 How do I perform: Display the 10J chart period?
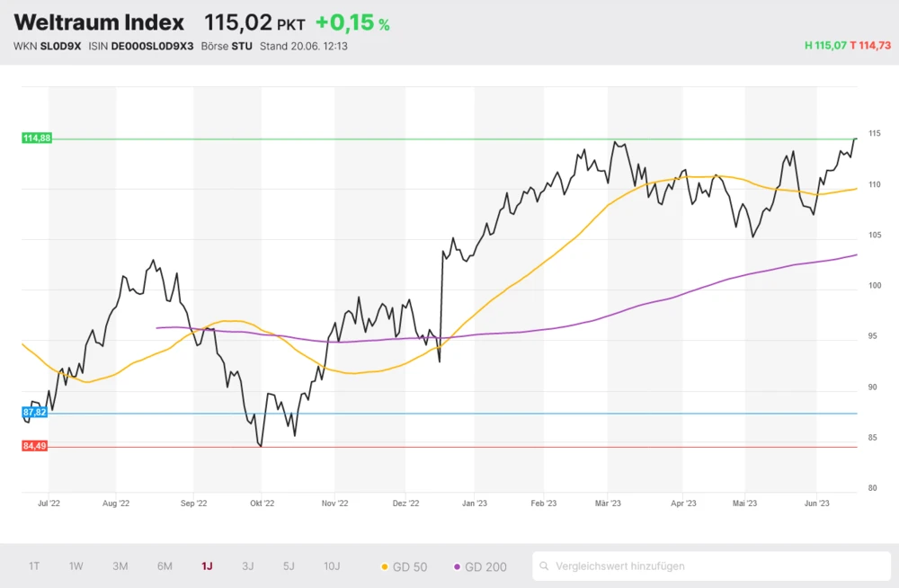point(332,566)
